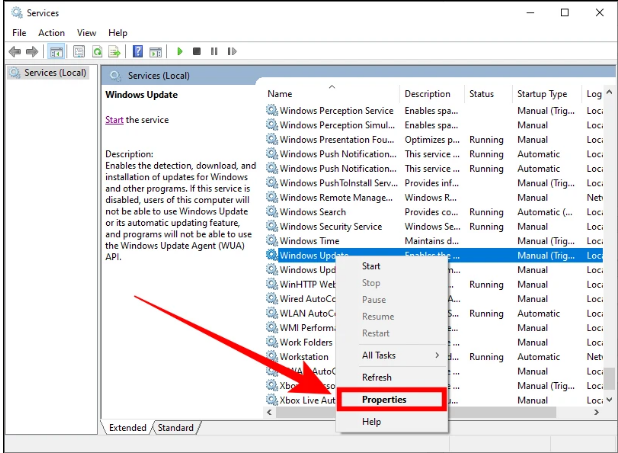Viewport: 618px width, 453px height.
Task: Select the Xbox Live Aut... service row
Action: click(434, 400)
